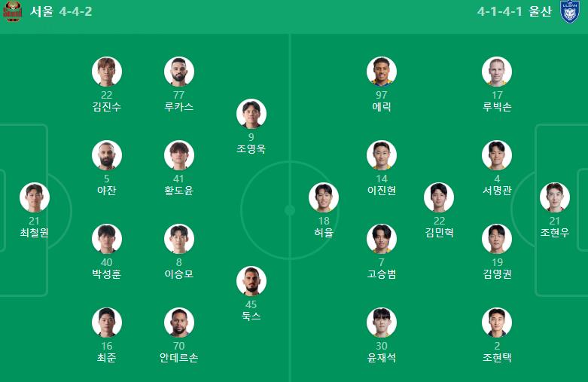Click 루카스 number 77 player photo
This screenshot has height=382, width=588.
click(179, 72)
